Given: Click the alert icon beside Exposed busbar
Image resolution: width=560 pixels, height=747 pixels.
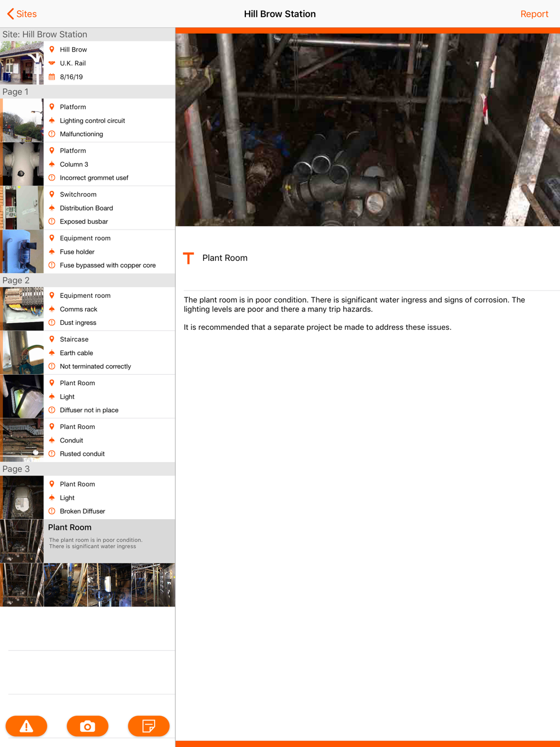Looking at the screenshot, I should (x=52, y=221).
